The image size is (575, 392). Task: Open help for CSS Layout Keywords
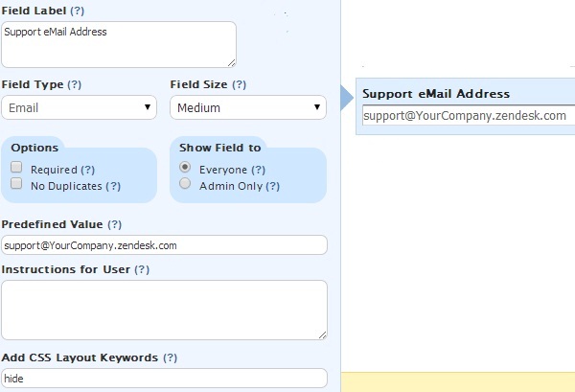(x=171, y=357)
